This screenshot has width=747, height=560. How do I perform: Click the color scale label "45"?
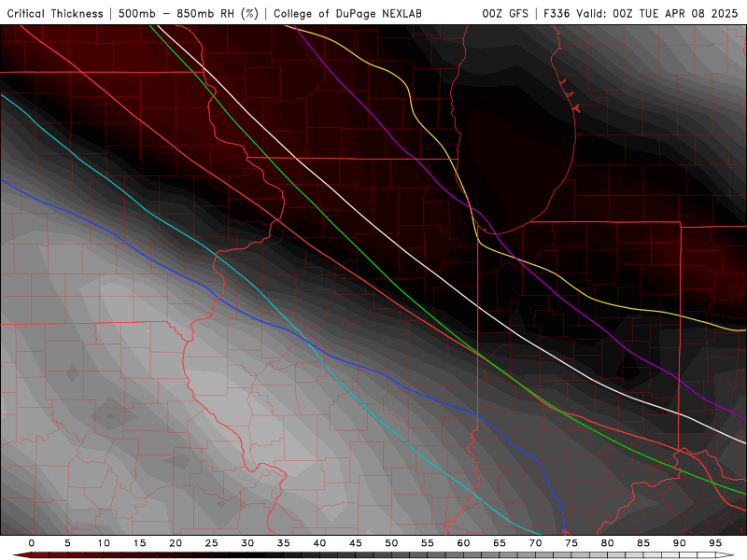(356, 543)
